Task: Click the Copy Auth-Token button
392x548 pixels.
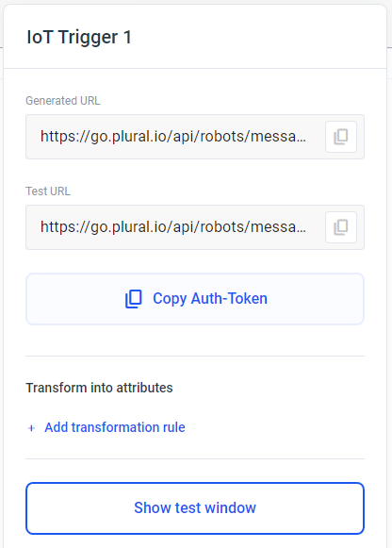Action: (195, 299)
